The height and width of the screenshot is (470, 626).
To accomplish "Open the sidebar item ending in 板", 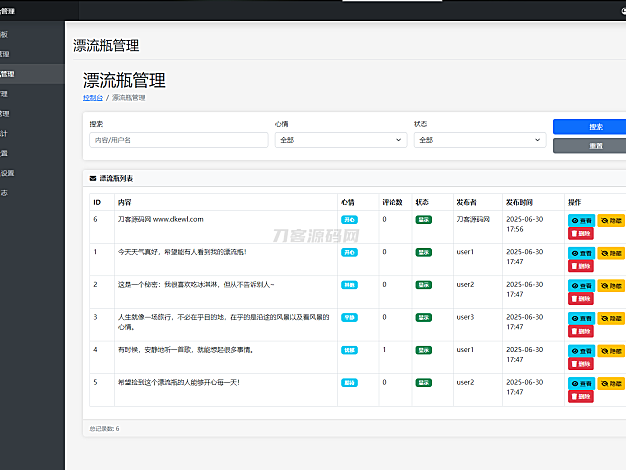I will coord(32,34).
